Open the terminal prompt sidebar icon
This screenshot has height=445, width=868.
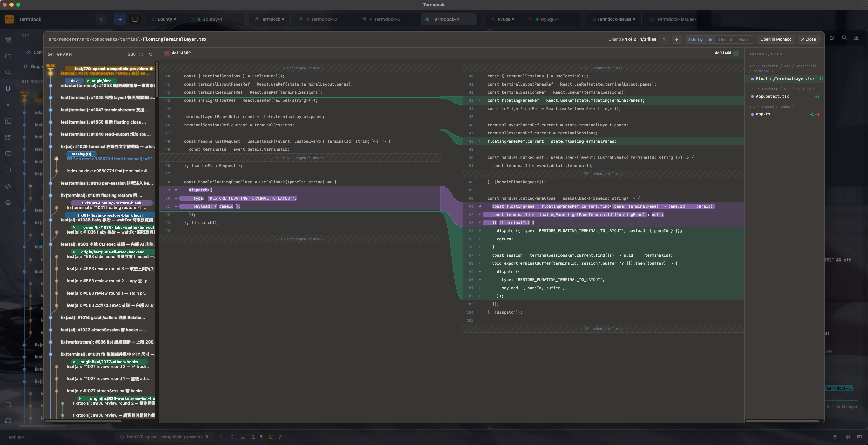coord(8,121)
